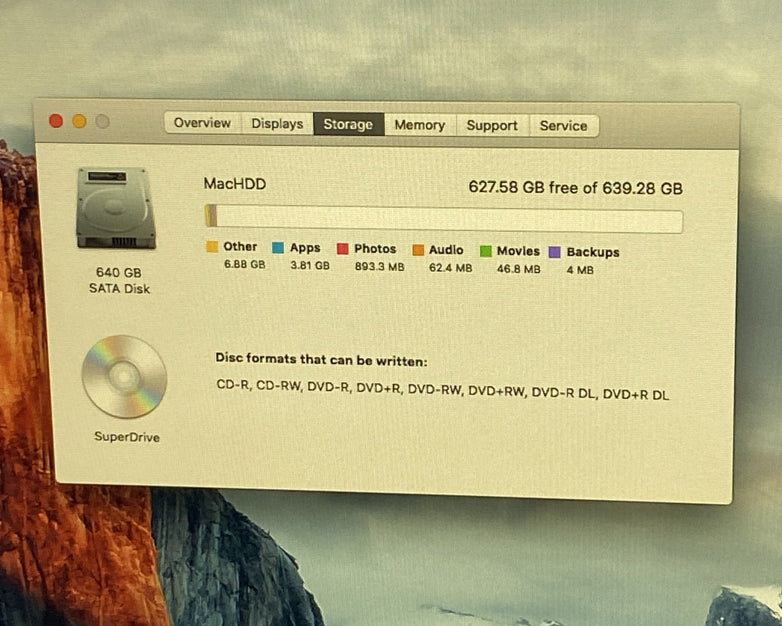
Task: Click the Audio category label
Action: point(446,249)
